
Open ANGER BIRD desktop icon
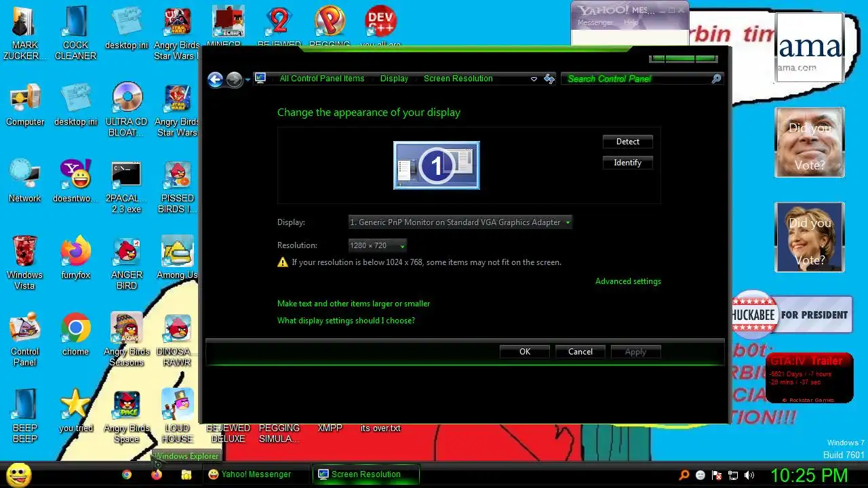pos(127,263)
